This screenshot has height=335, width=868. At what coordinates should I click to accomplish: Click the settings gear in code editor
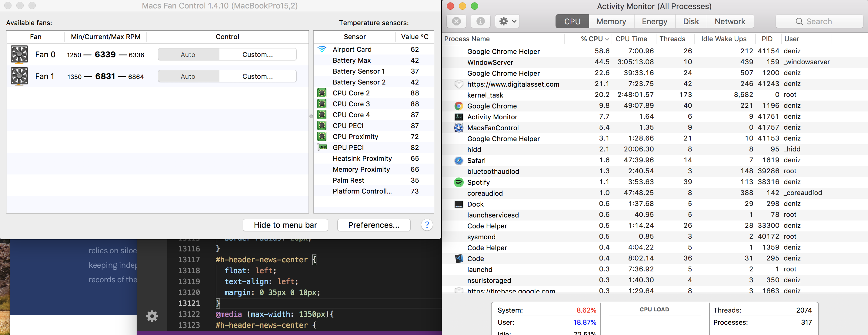pyautogui.click(x=152, y=316)
